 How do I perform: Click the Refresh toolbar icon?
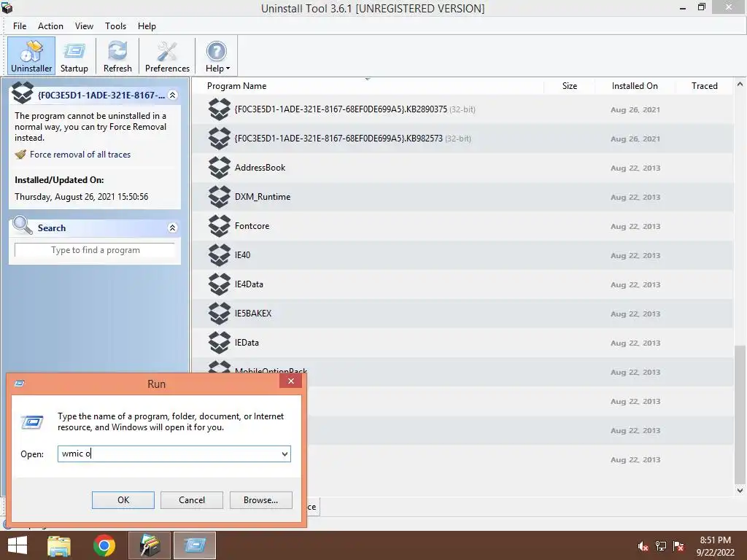point(117,56)
